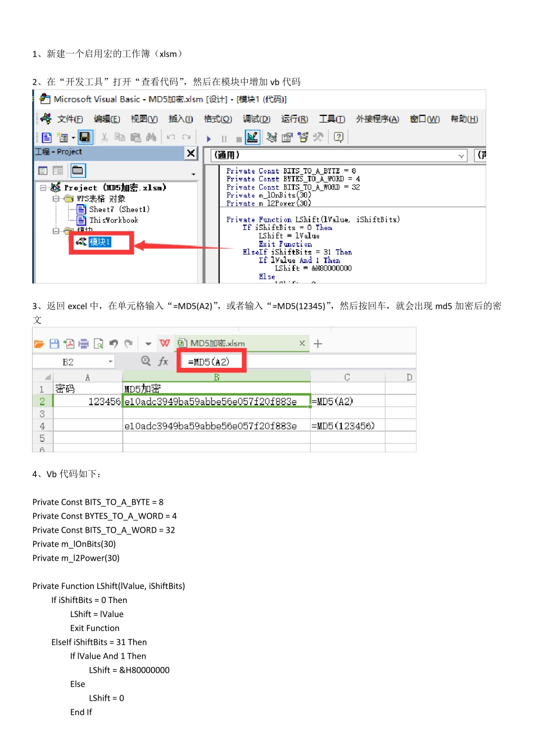The height and width of the screenshot is (756, 534).
Task: Open the 插入(I) menu in Visual Basic
Action: tap(180, 119)
